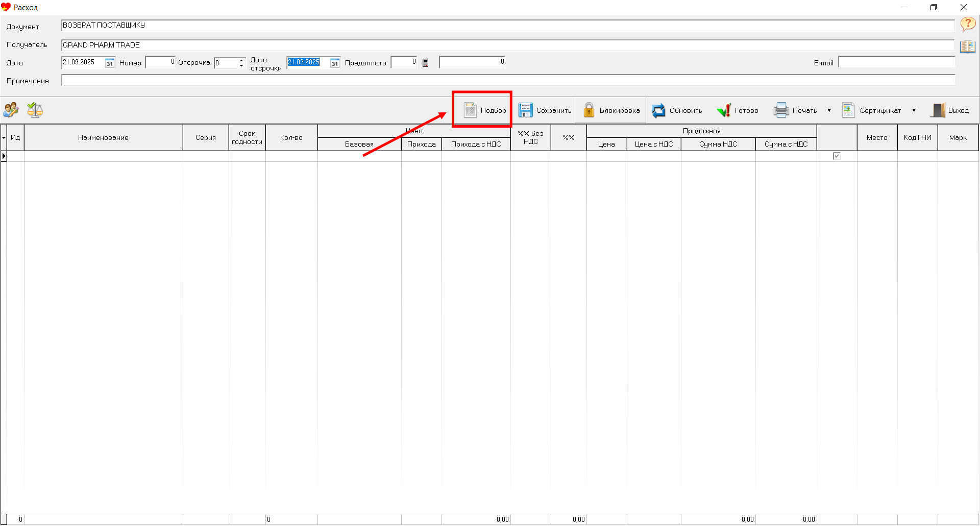
Task: Open the Сертификат button
Action: pyautogui.click(x=871, y=110)
